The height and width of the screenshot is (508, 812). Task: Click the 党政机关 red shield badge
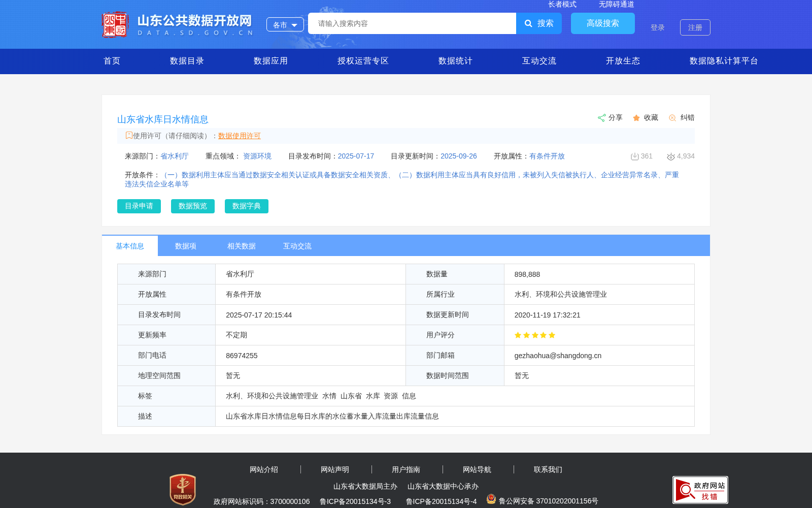pyautogui.click(x=183, y=489)
